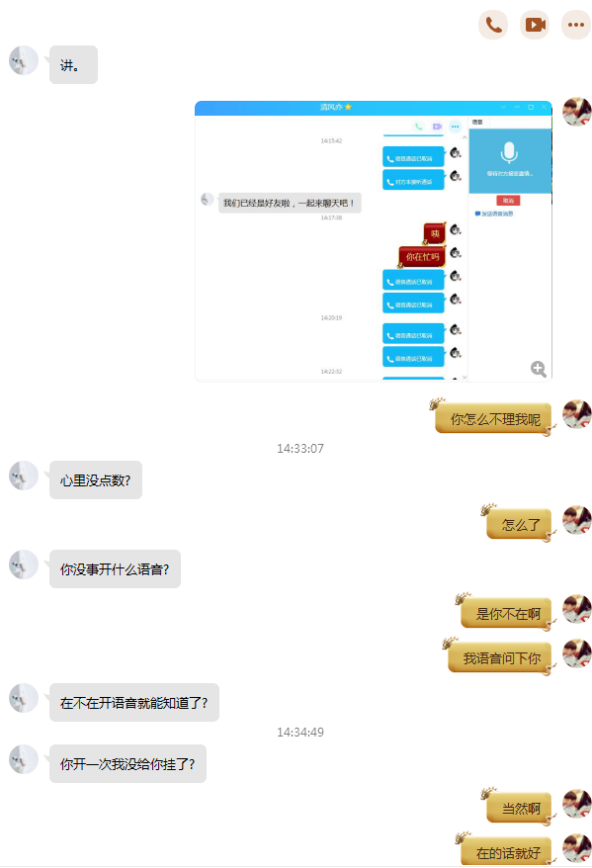Select the message "在不在开语音就能知道了?"
The image size is (592, 868).
coord(134,703)
